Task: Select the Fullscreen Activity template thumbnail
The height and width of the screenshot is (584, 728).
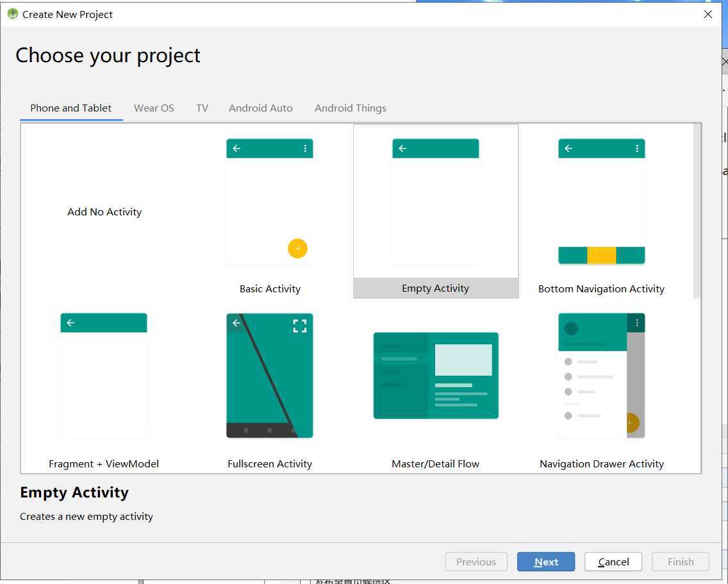Action: click(270, 376)
